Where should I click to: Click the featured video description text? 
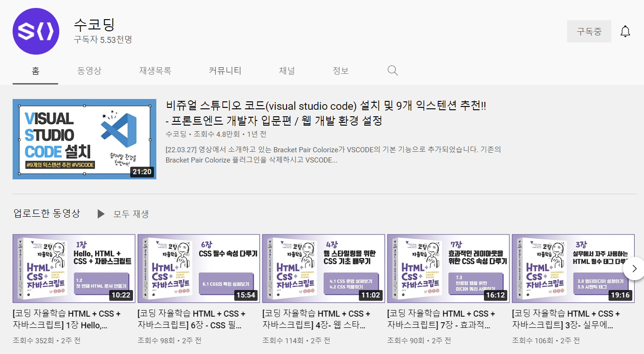(333, 155)
